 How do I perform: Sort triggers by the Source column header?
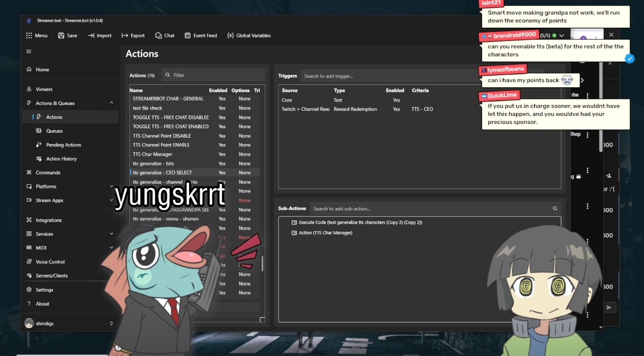(290, 90)
